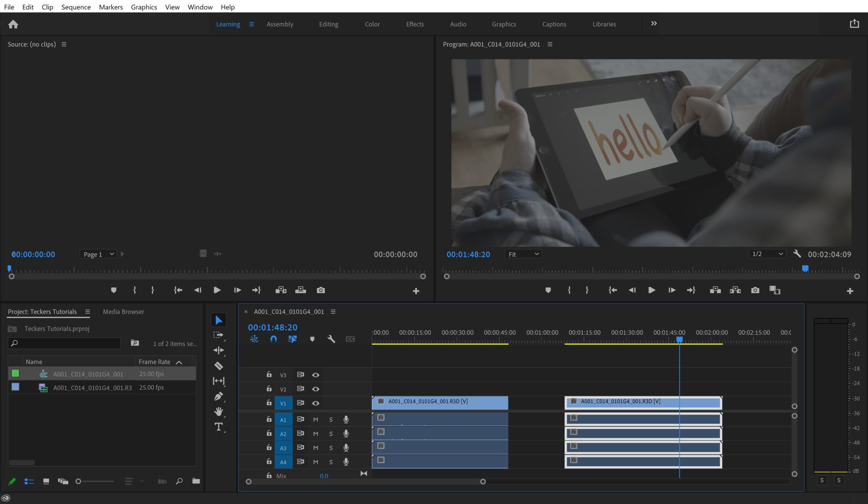868x504 pixels.
Task: Open the Fit zoom level dropdown
Action: click(523, 254)
